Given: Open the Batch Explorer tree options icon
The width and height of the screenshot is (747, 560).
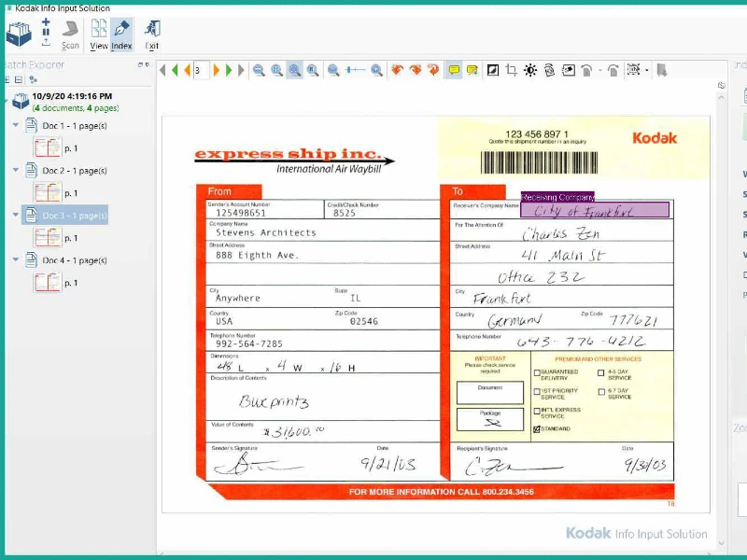Looking at the screenshot, I should click(x=33, y=79).
